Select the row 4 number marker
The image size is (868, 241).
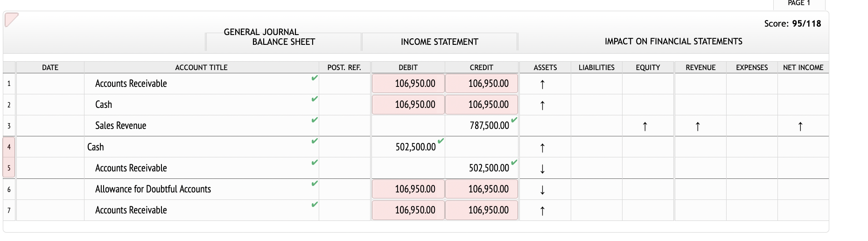[9, 147]
